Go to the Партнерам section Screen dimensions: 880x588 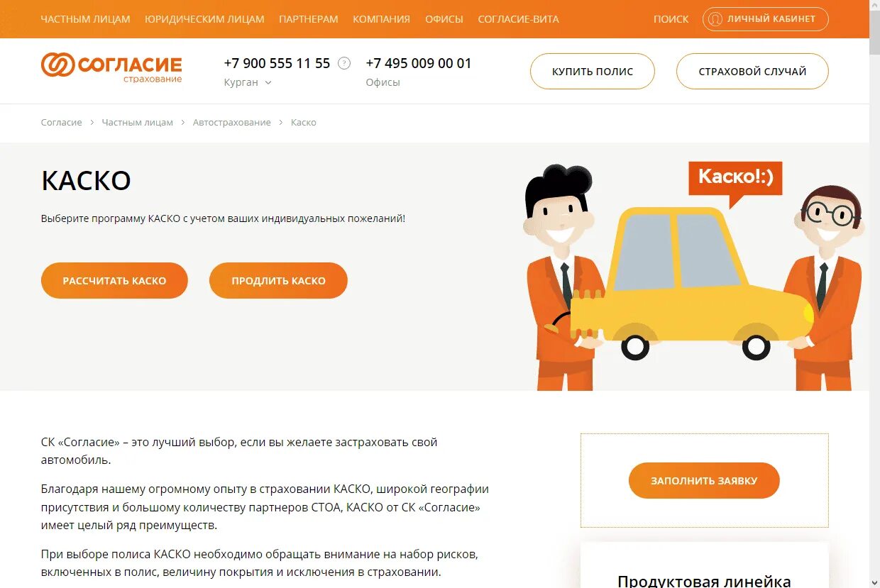point(309,19)
